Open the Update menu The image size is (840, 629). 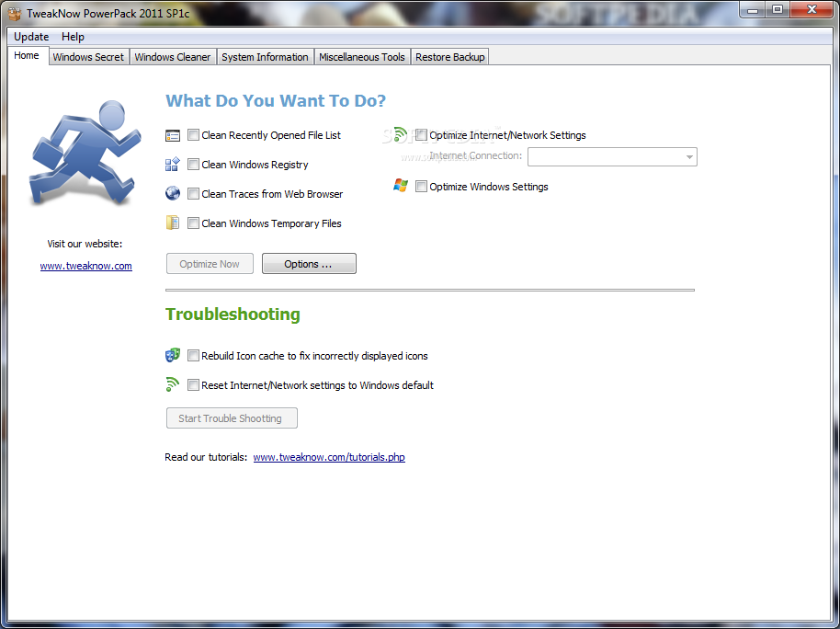31,37
